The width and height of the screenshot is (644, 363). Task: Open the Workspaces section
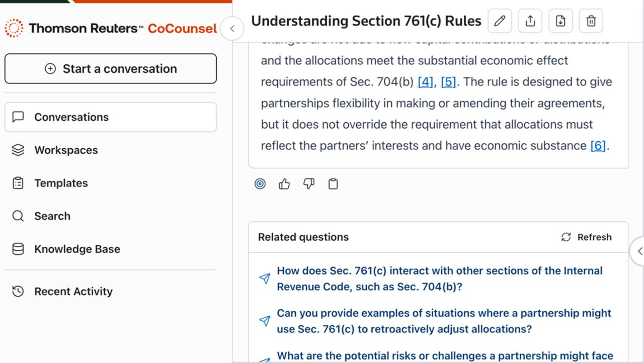click(x=66, y=150)
